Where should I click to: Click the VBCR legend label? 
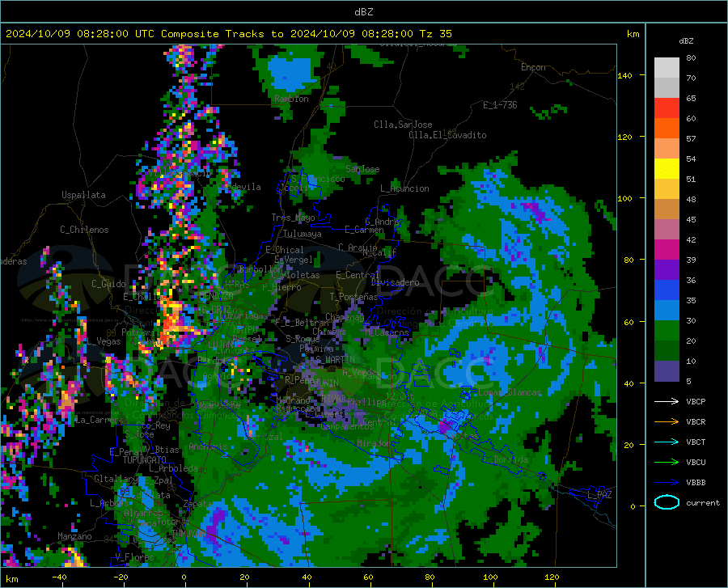coord(696,422)
